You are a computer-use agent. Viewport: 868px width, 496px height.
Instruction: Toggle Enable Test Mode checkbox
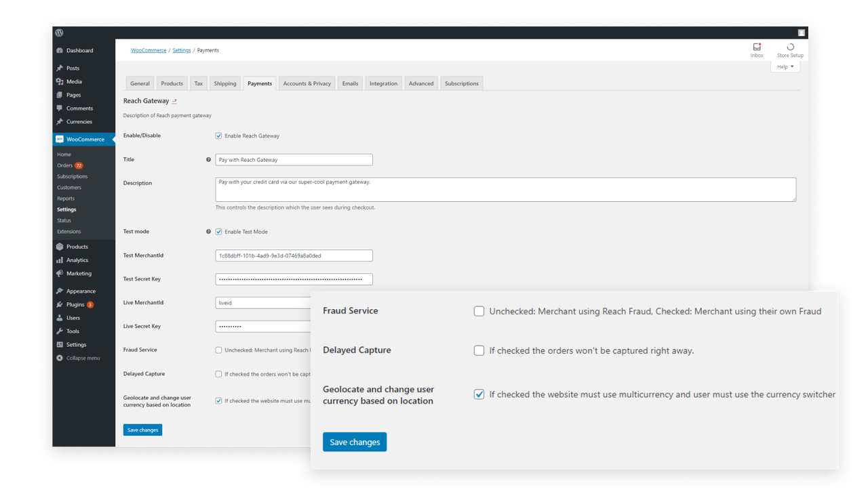[x=218, y=232]
